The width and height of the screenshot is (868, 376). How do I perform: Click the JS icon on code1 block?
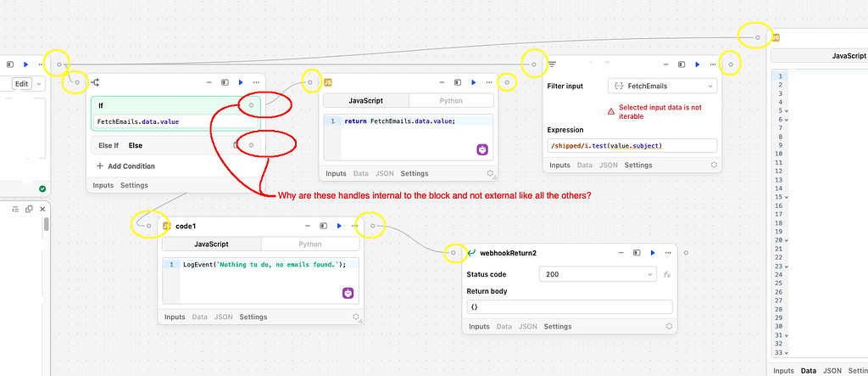pyautogui.click(x=166, y=226)
